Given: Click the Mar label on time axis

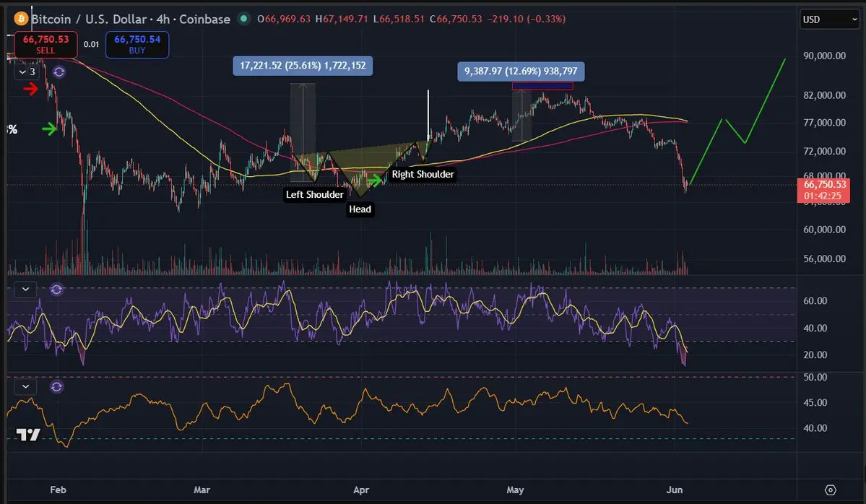Looking at the screenshot, I should [x=202, y=490].
